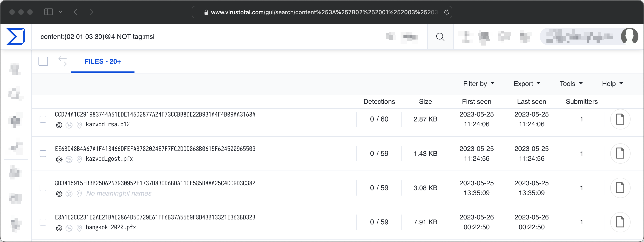The width and height of the screenshot is (644, 242).
Task: Click the location pin icon next to bangkok-2020.pfx
Action: (x=79, y=228)
